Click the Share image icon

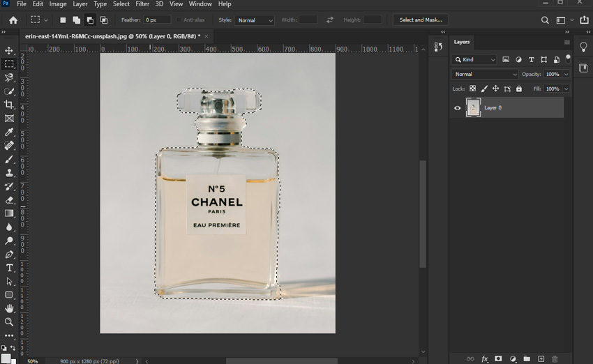point(585,20)
